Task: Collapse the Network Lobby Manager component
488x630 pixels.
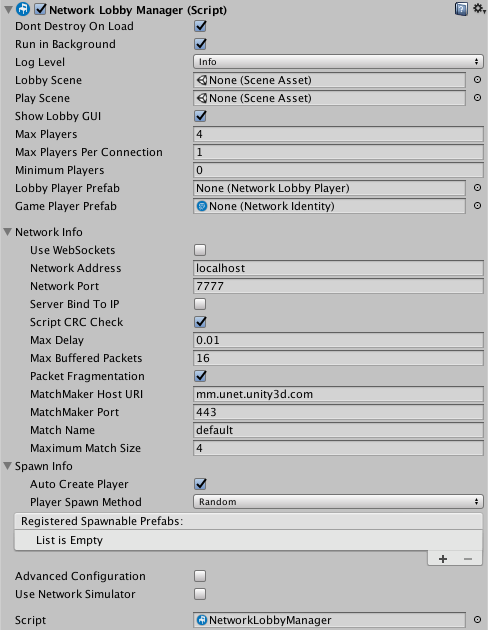Action: [8, 10]
